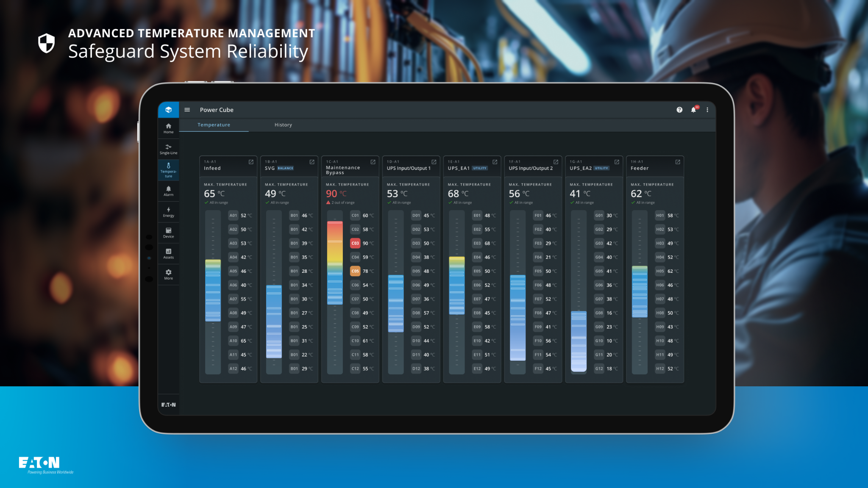This screenshot has width=868, height=488.
Task: Open the Energy section
Action: pyautogui.click(x=168, y=212)
